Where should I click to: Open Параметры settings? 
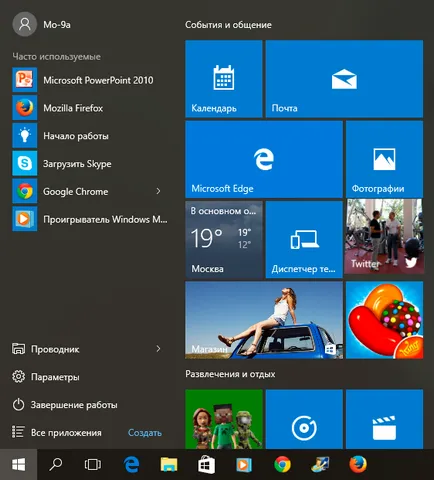[46, 377]
